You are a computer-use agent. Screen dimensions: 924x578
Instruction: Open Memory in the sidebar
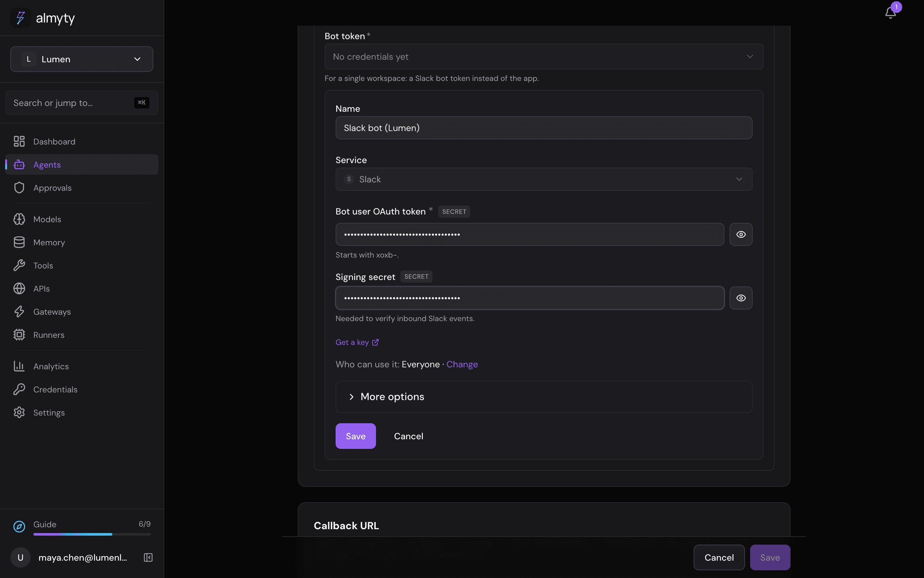[82, 242]
